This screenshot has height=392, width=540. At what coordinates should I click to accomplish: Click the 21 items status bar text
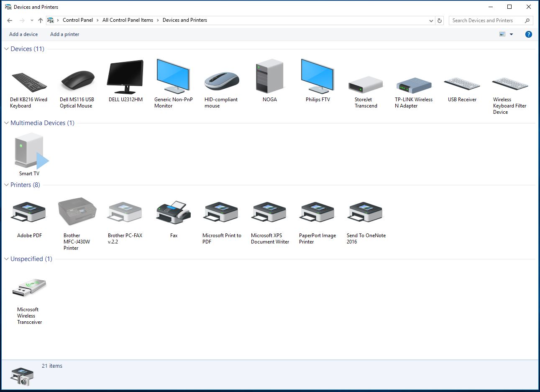pyautogui.click(x=52, y=366)
